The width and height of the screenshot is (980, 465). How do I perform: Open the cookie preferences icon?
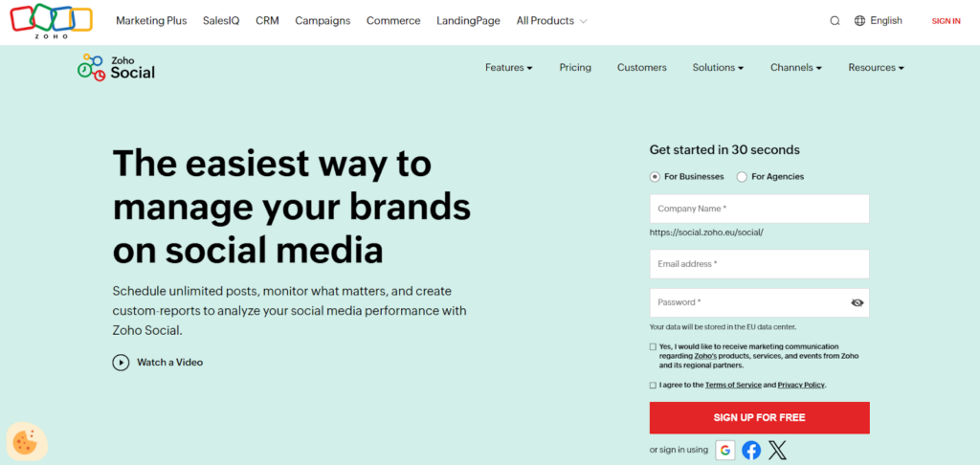(x=24, y=440)
